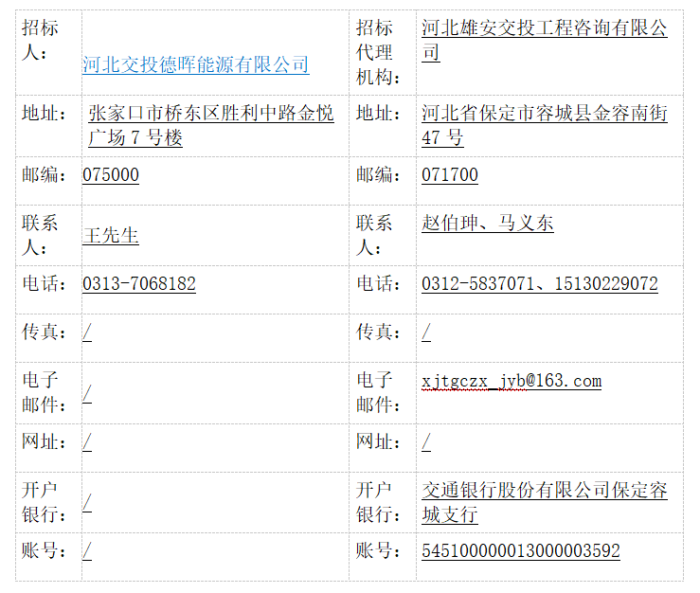Click the phone number 0313-7068182
The width and height of the screenshot is (700, 593).
(x=139, y=284)
